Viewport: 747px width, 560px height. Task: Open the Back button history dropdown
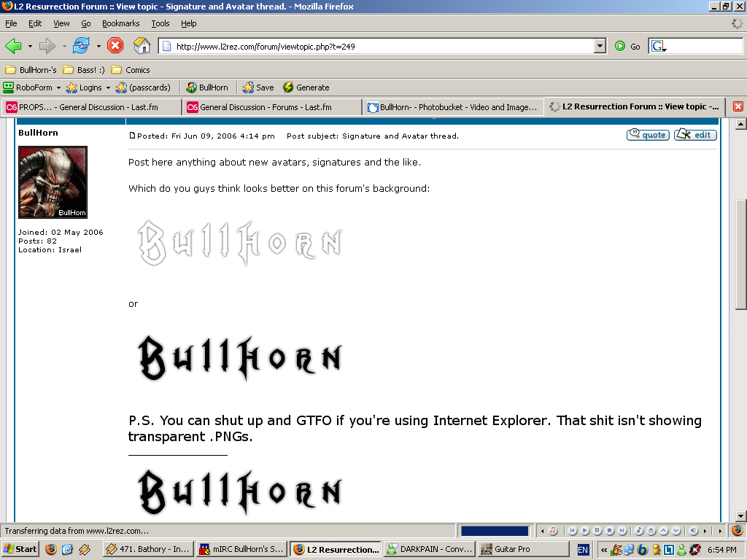tap(30, 46)
